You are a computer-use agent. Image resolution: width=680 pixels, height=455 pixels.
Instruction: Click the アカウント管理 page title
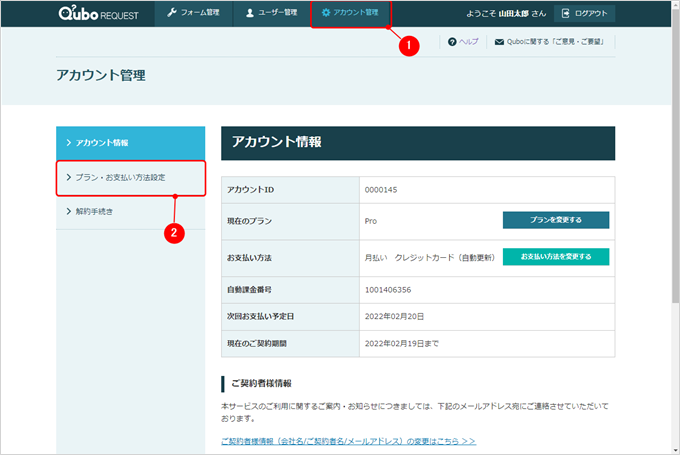(101, 75)
